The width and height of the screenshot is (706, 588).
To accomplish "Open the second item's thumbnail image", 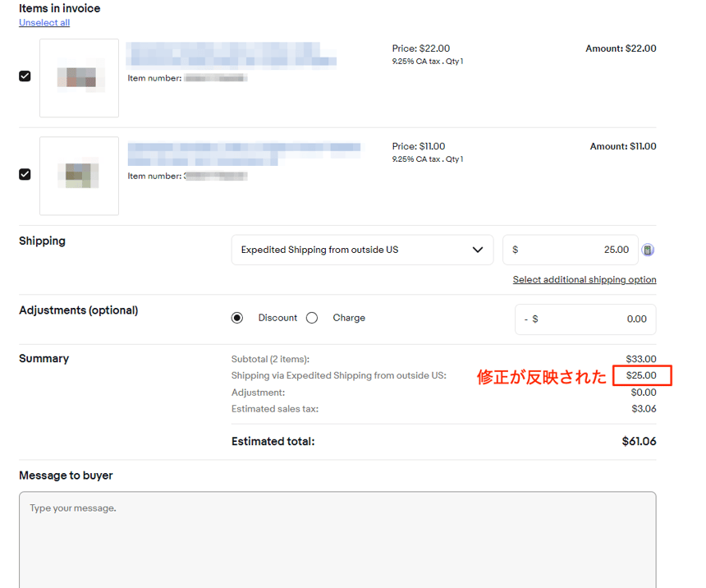I will (79, 176).
